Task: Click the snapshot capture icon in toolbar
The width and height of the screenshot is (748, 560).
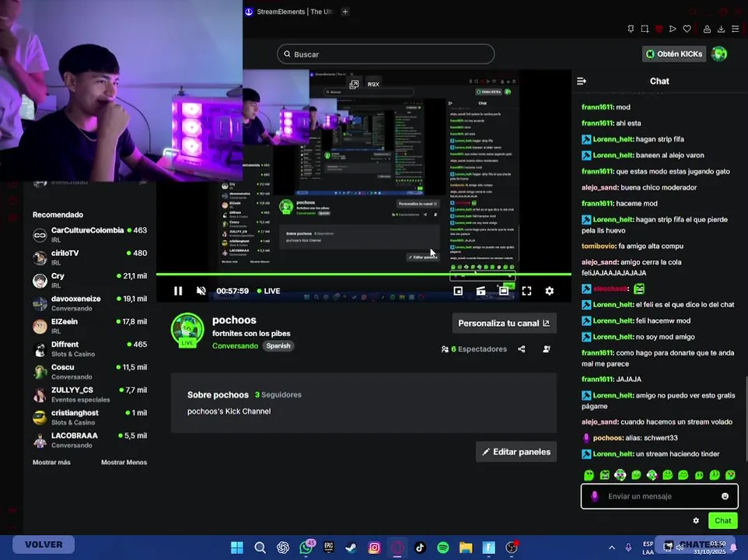Action: point(645,29)
